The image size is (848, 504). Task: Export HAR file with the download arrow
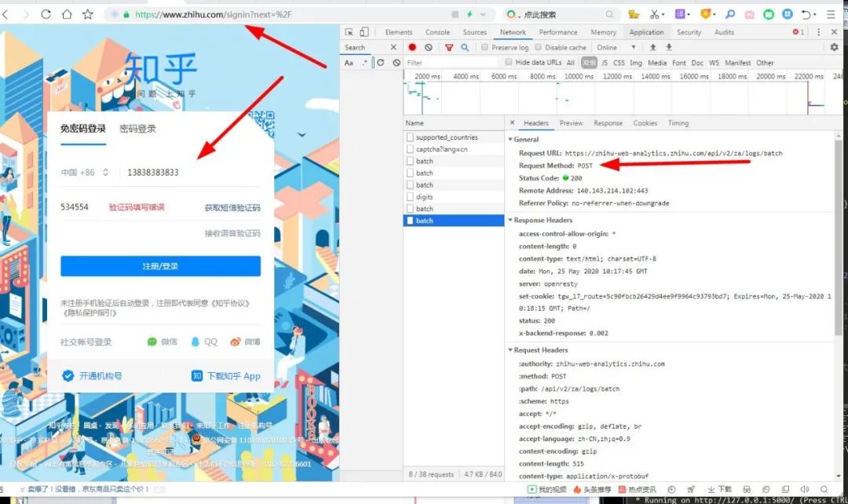[x=669, y=47]
